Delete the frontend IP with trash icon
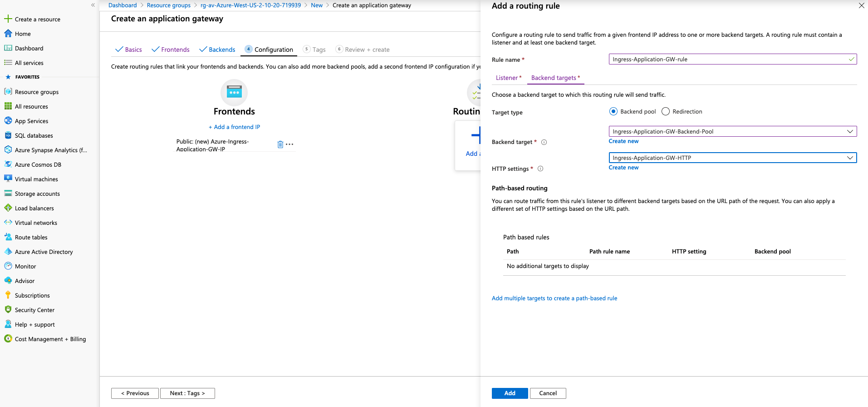The height and width of the screenshot is (407, 868). (280, 144)
